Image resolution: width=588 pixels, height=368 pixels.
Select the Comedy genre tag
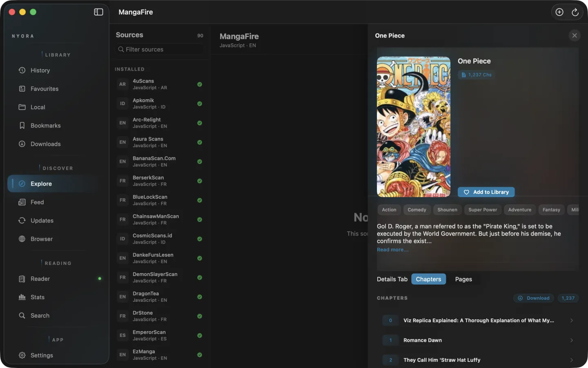point(417,210)
